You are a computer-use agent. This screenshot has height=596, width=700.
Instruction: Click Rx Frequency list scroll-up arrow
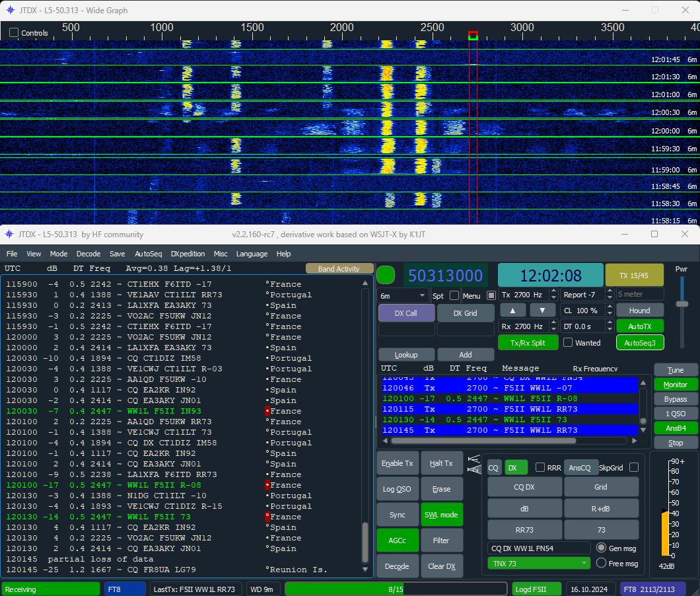point(643,383)
